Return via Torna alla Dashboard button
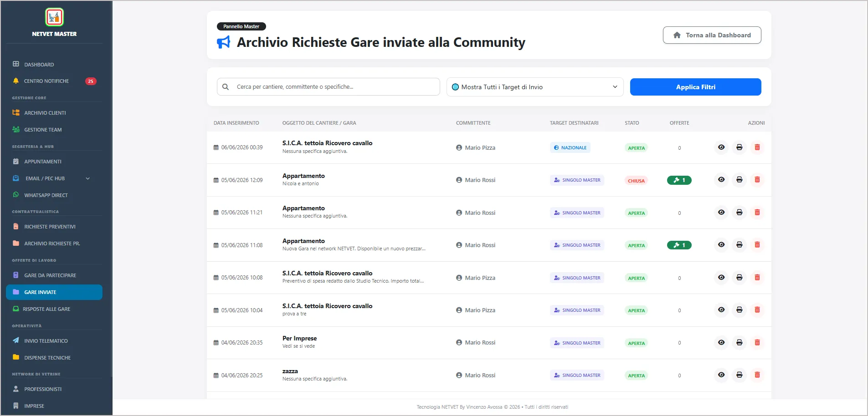 coord(712,35)
